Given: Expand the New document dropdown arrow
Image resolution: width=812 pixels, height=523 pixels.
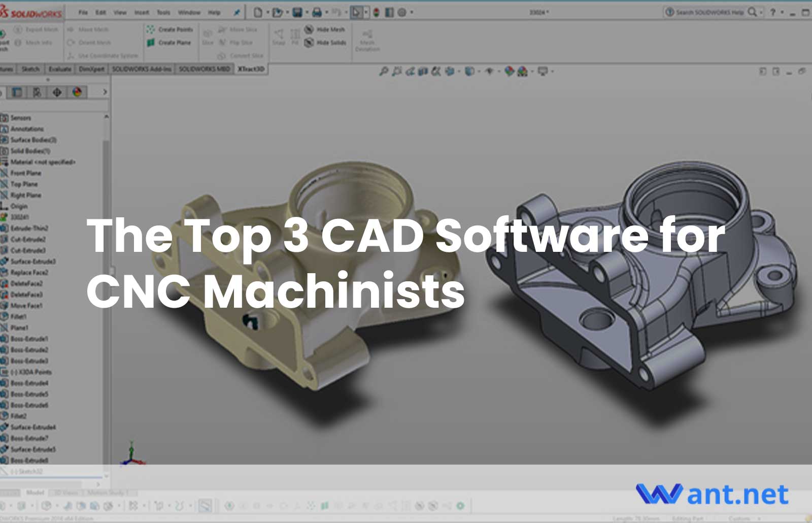Looking at the screenshot, I should point(268,13).
